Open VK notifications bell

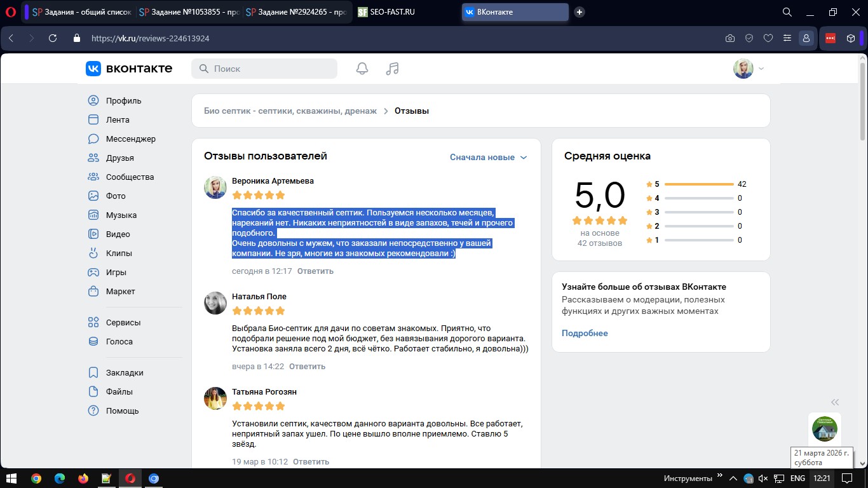362,69
